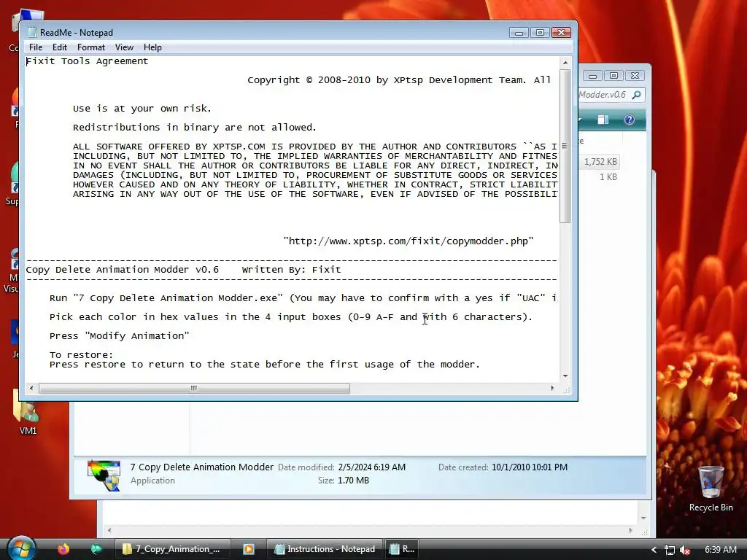The height and width of the screenshot is (560, 747).
Task: Click the Notepad icon in ReadMe title bar
Action: (32, 32)
